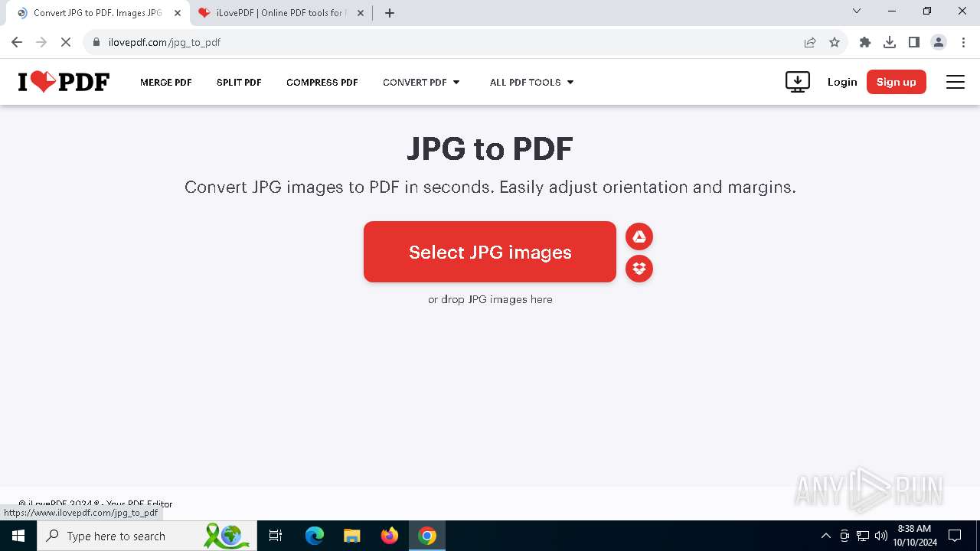Open the desktop app download icon
This screenshot has height=551, width=980.
[798, 82]
